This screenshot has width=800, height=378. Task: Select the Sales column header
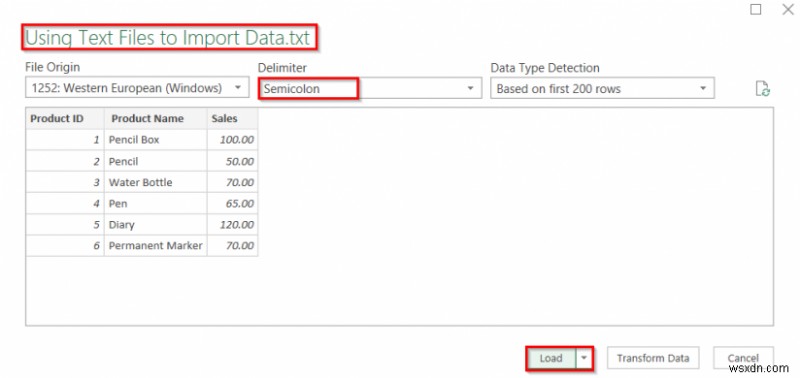233,118
